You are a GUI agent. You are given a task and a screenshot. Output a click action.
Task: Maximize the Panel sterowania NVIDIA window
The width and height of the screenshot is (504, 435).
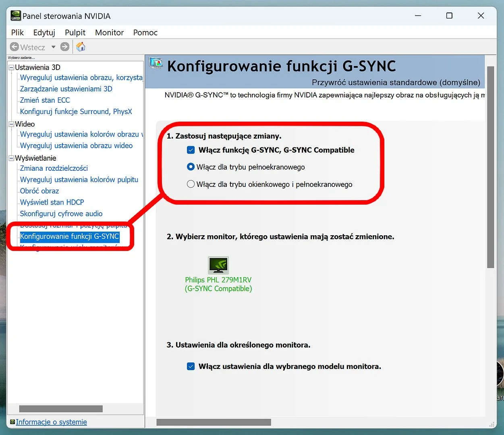449,16
